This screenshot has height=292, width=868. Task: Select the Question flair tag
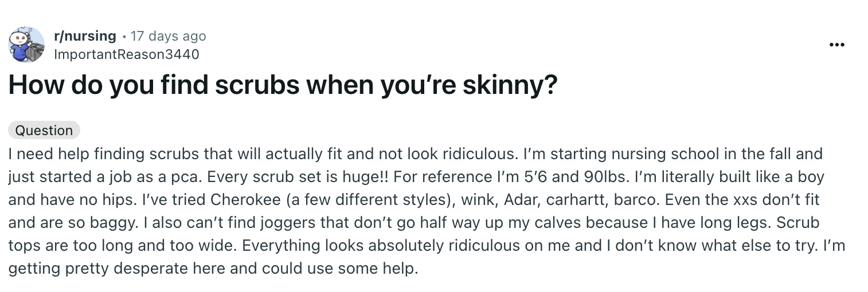(44, 130)
